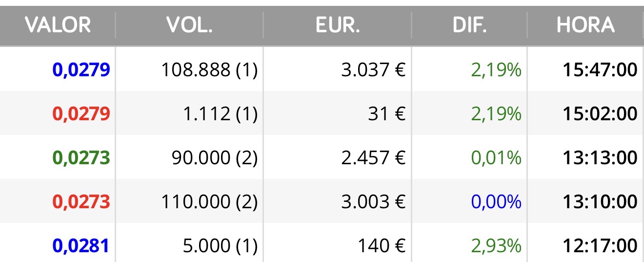Screen dimensions: 644x262
Task: Sort by the VOL. column header
Action: point(189,24)
